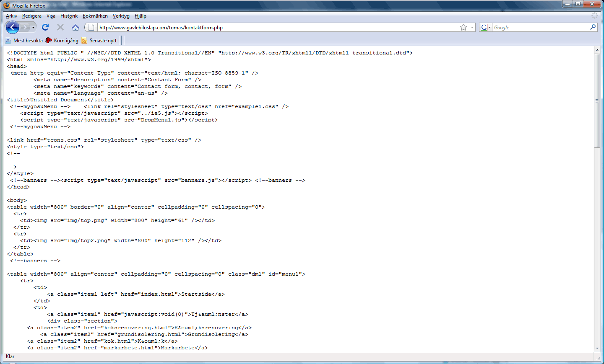Click the Google search input field
The height and width of the screenshot is (364, 604).
(x=541, y=27)
